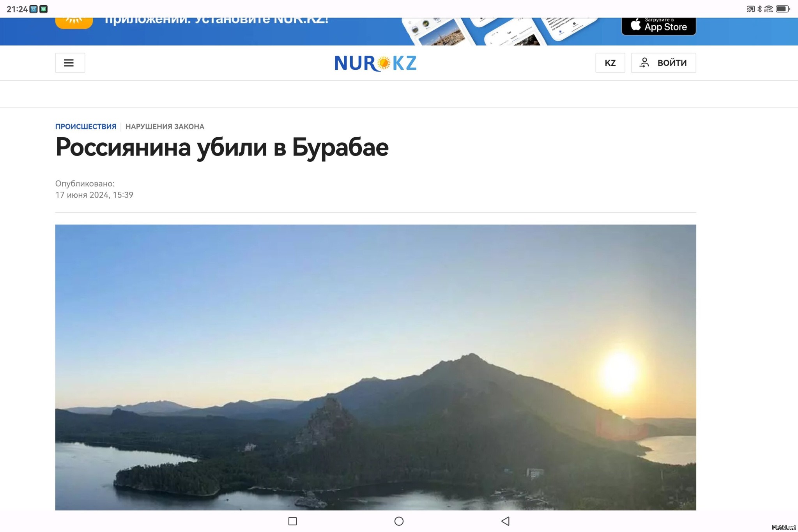Tap the App Store download badge

[658, 26]
